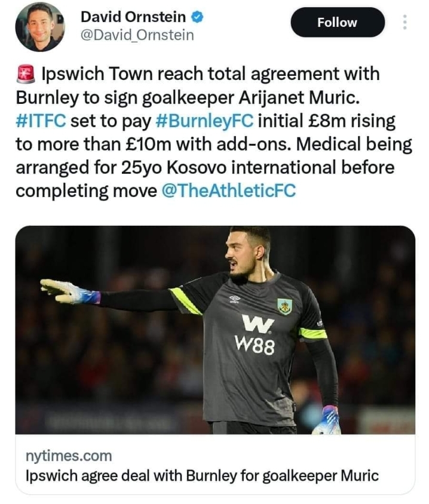Open the #BurnleyFC hashtag

click(204, 121)
